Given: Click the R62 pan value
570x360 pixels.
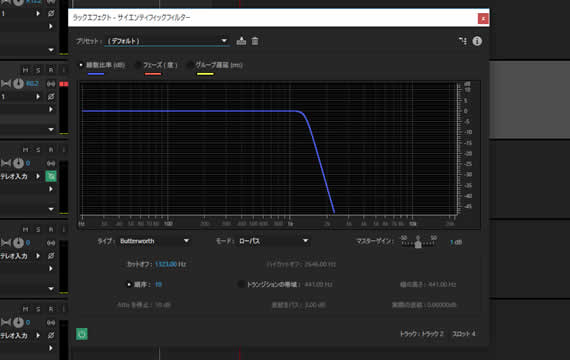Looking at the screenshot, I should 32,84.
